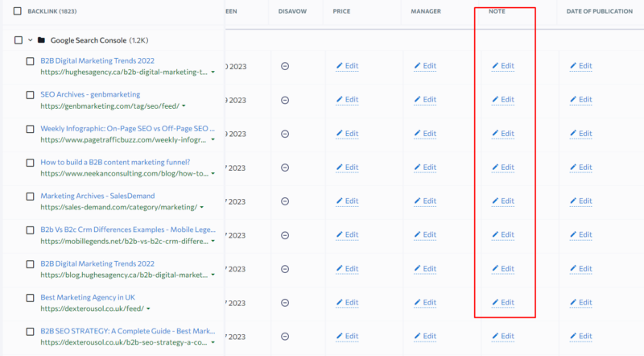Open URL dropdown for pagetrafficbuzz.com link

click(213, 140)
